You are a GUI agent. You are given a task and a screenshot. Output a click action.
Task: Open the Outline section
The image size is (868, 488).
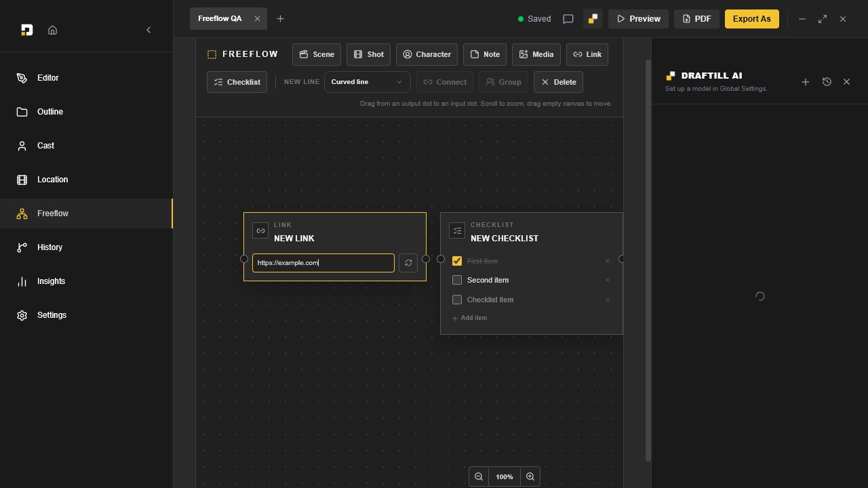86,112
